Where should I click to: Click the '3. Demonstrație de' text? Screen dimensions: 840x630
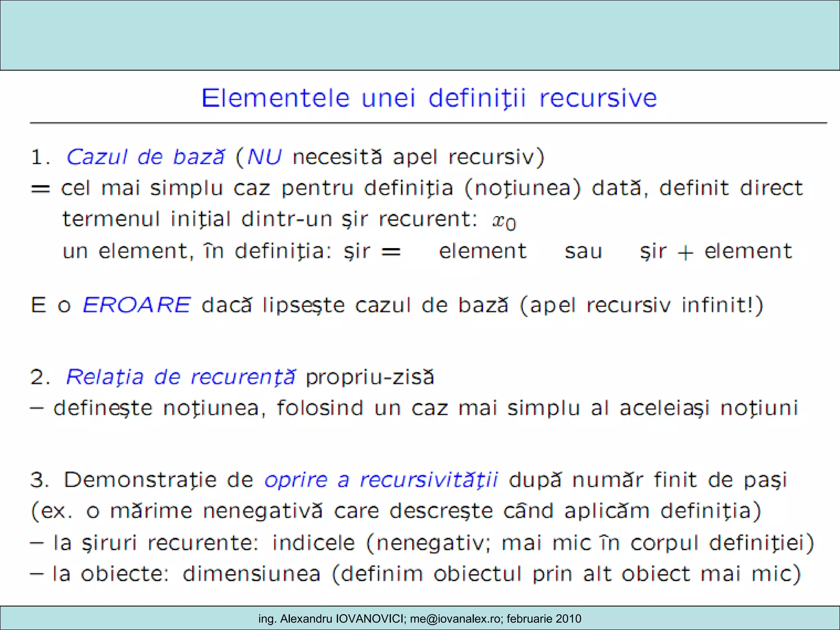pos(142,480)
